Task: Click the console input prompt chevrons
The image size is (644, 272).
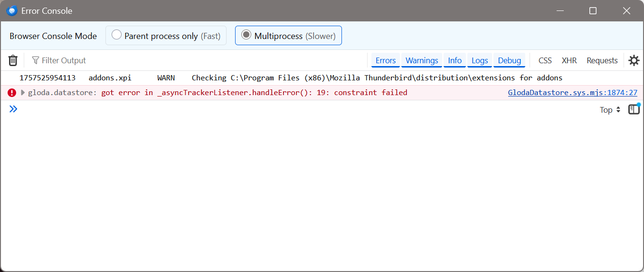Action: click(13, 109)
